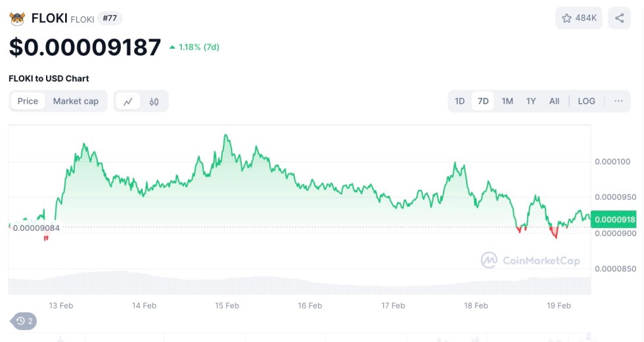Screen dimensions: 644x342
Task: Open the share icon button
Action: (x=620, y=18)
